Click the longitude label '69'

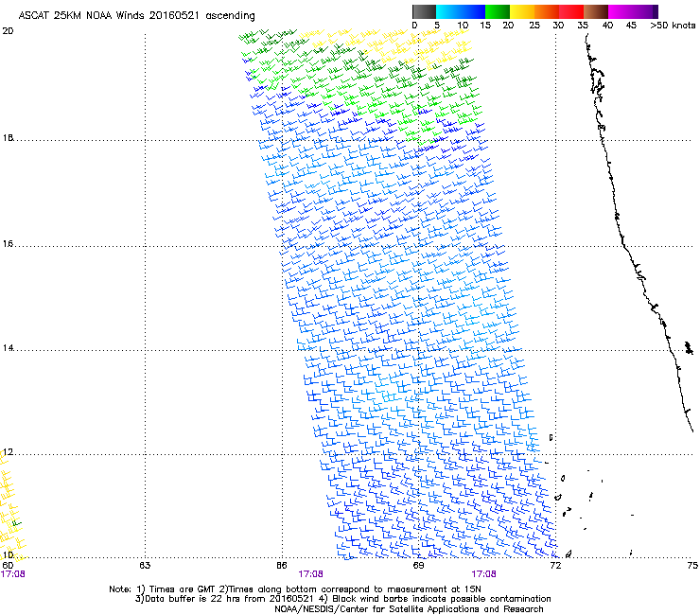[418, 566]
